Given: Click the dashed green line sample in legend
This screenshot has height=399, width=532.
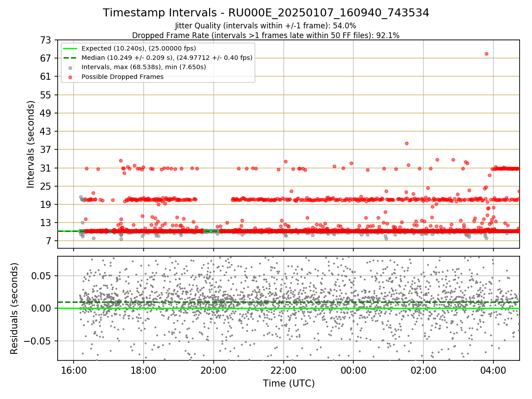Looking at the screenshot, I should coord(70,58).
